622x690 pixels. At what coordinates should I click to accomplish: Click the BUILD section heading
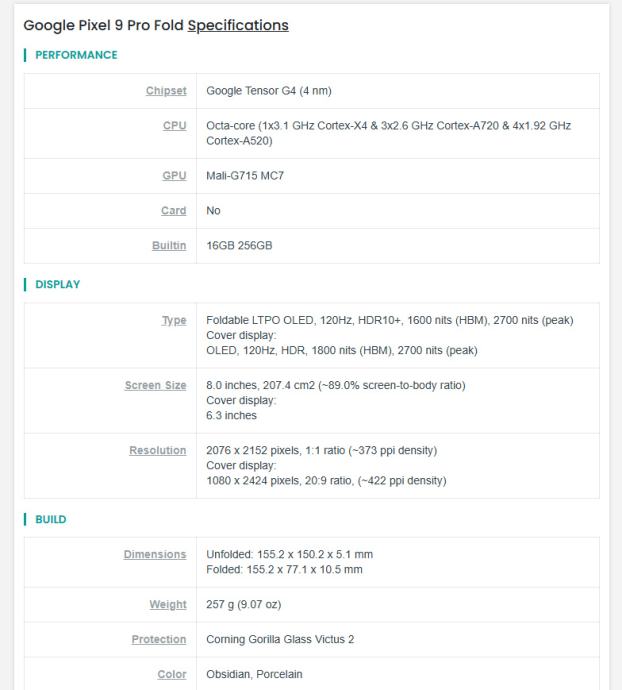point(51,518)
